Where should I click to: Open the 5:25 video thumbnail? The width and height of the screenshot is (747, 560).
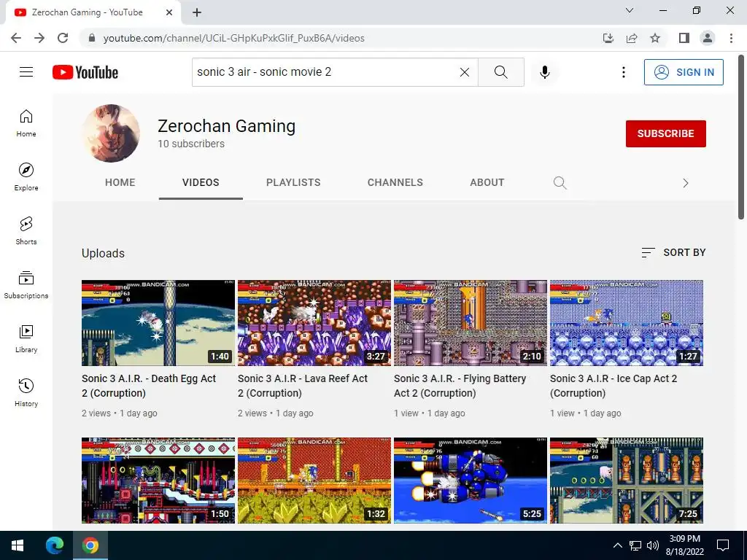pos(471,481)
